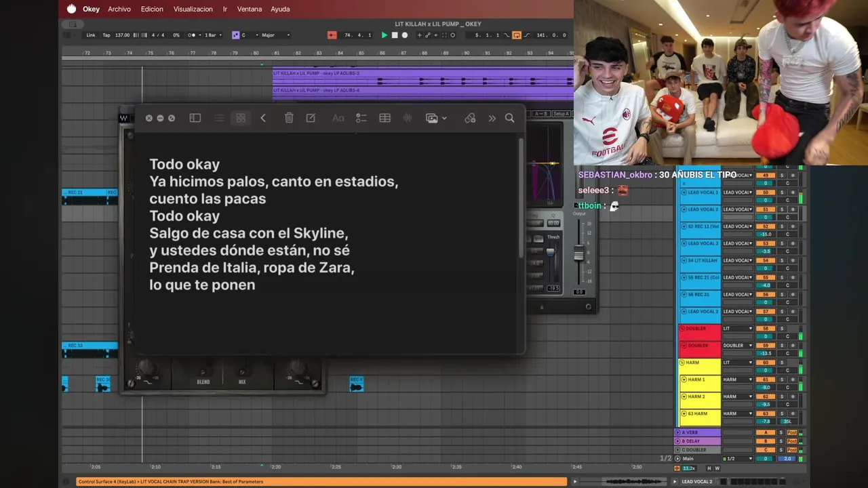Open output routing dropdown of HARM 2
The height and width of the screenshot is (488, 868).
[738, 396]
